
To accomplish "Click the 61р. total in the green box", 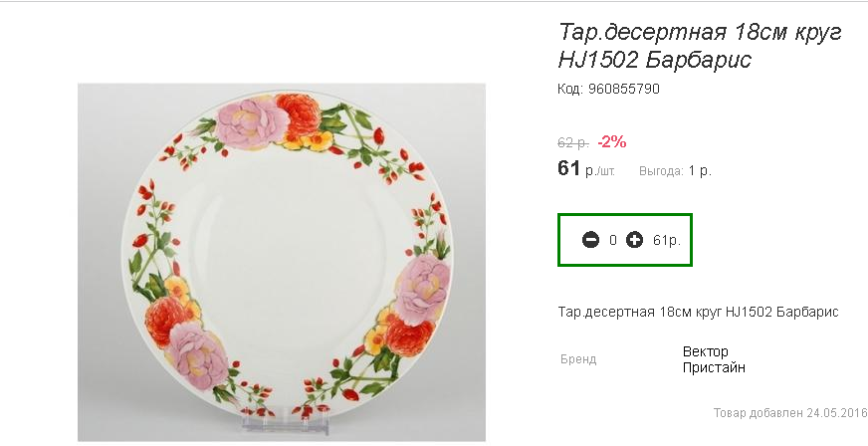I will pos(667,240).
